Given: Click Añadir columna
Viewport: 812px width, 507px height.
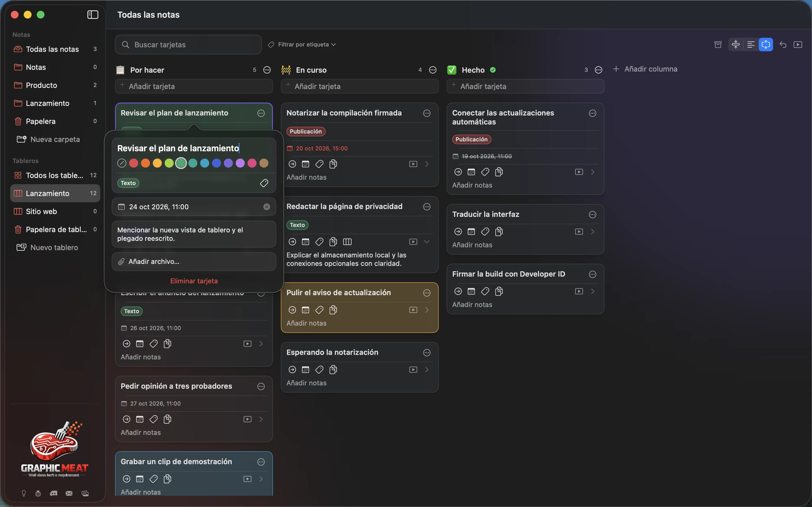Looking at the screenshot, I should [x=645, y=69].
